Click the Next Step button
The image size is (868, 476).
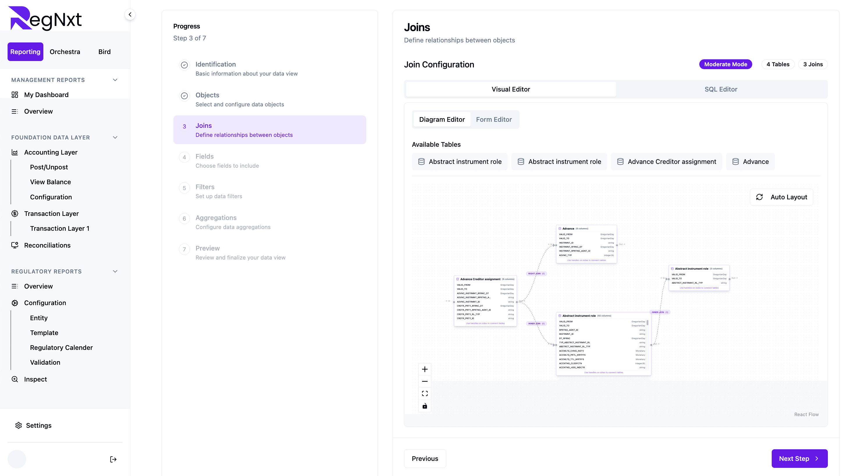799,459
